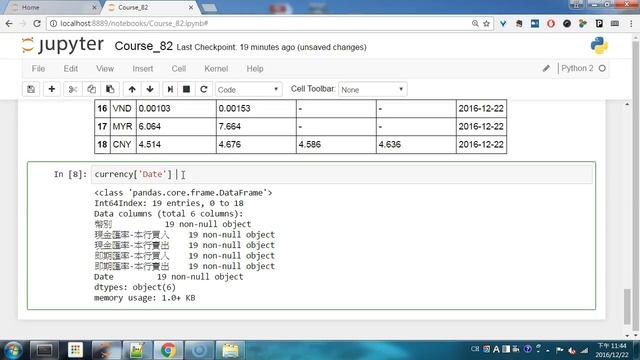Open the Help menu
This screenshot has height=360, width=640.
pos(255,69)
